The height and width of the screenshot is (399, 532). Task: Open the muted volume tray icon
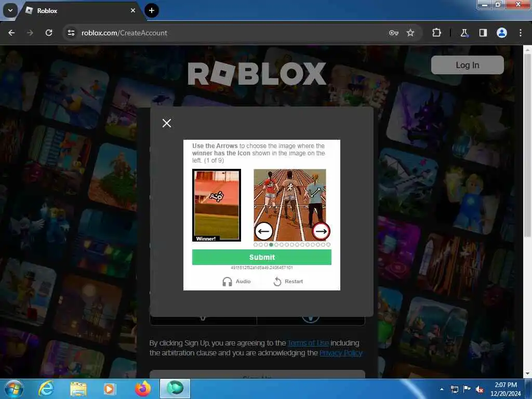tap(480, 389)
